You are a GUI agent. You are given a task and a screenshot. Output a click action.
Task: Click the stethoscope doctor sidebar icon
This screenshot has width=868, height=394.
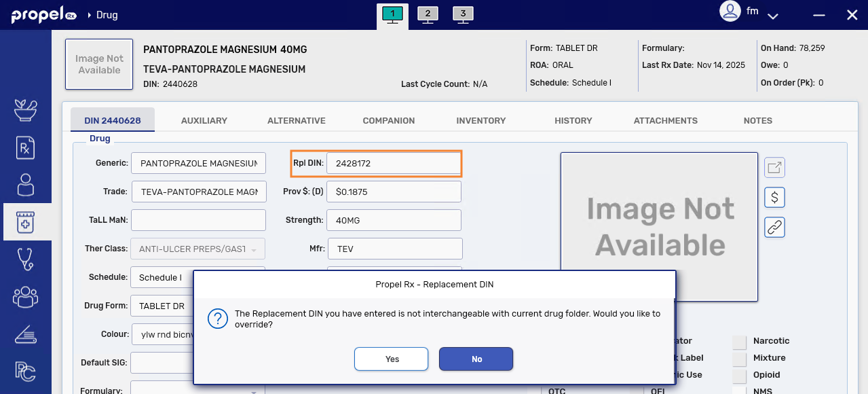point(26,259)
